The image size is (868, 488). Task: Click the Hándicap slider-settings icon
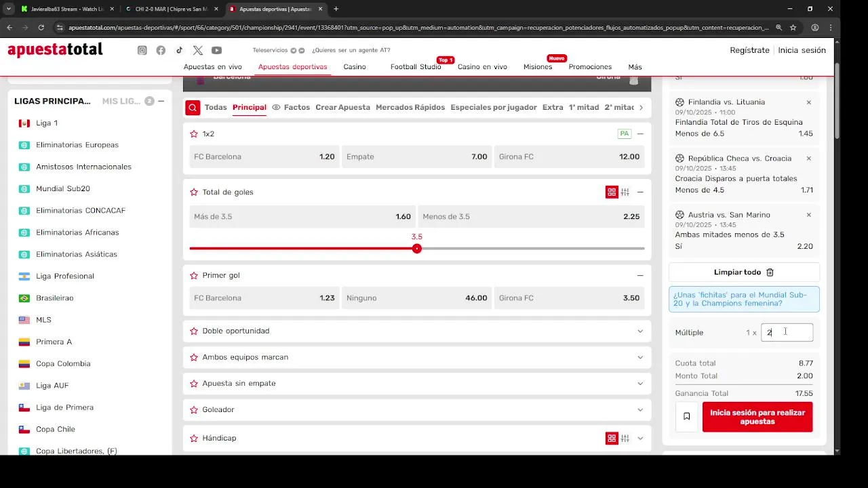625,439
